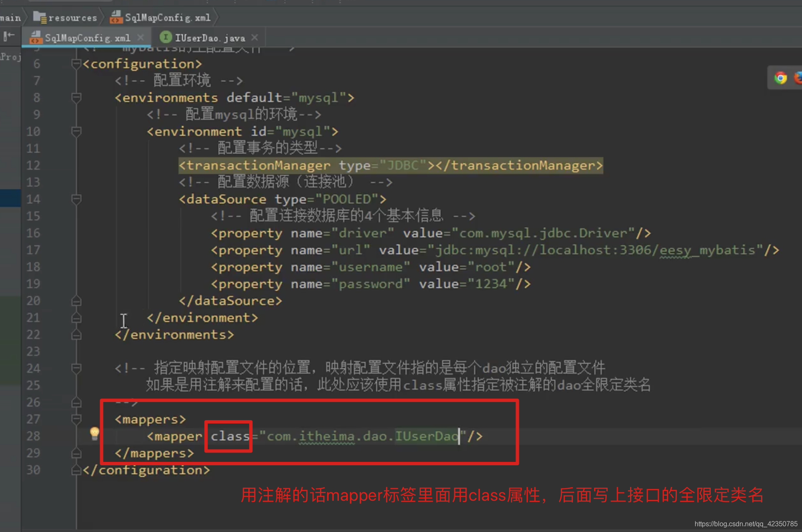Hide the project tool window sidebar

click(x=9, y=37)
